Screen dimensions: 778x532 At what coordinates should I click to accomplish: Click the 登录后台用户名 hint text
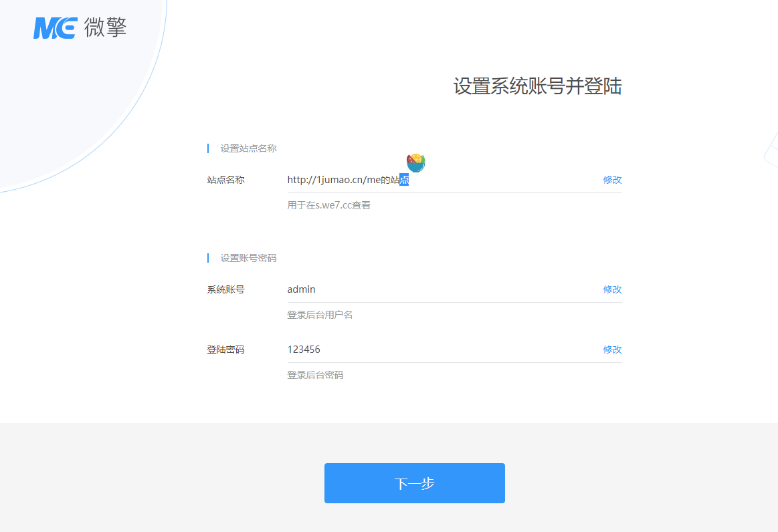click(x=320, y=315)
